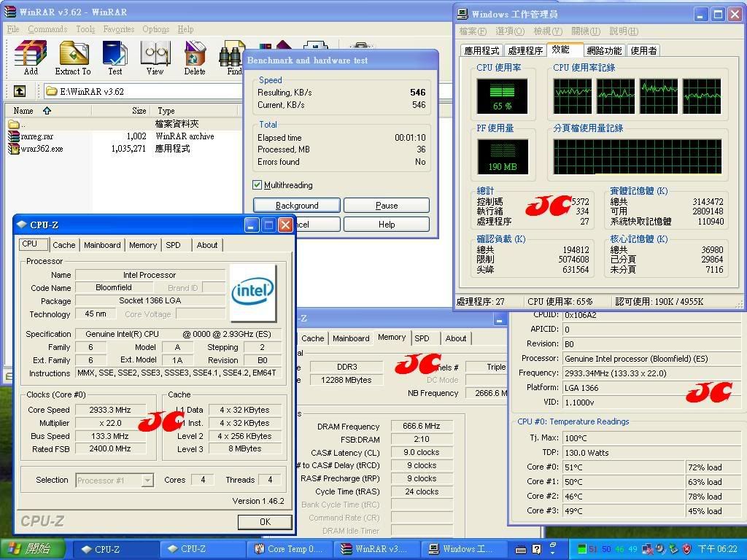Switch to Windows Task Manager taskbar button
The height and width of the screenshot is (560, 747).
465,549
